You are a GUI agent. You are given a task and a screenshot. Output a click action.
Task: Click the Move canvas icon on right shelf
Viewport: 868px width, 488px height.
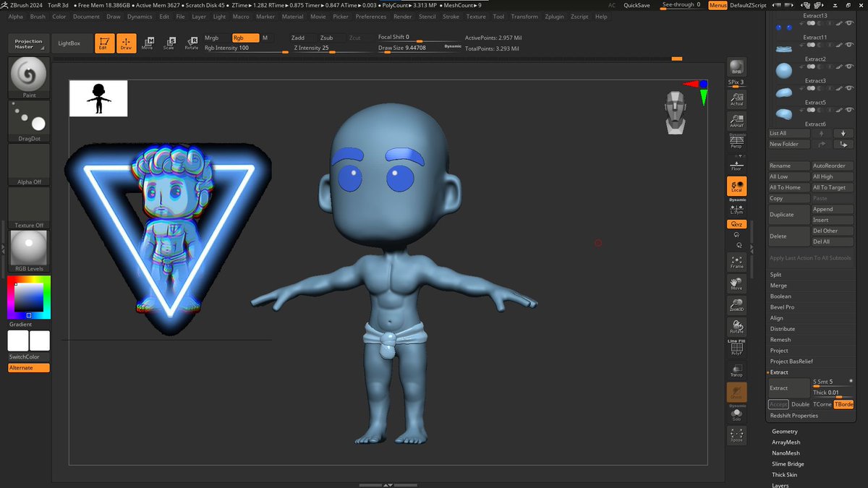(736, 283)
